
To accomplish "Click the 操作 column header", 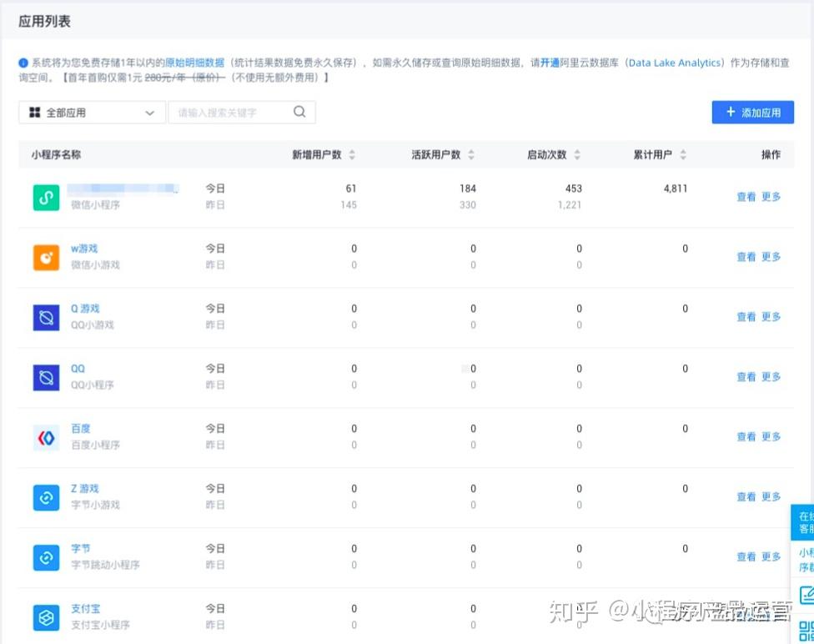I will (771, 155).
